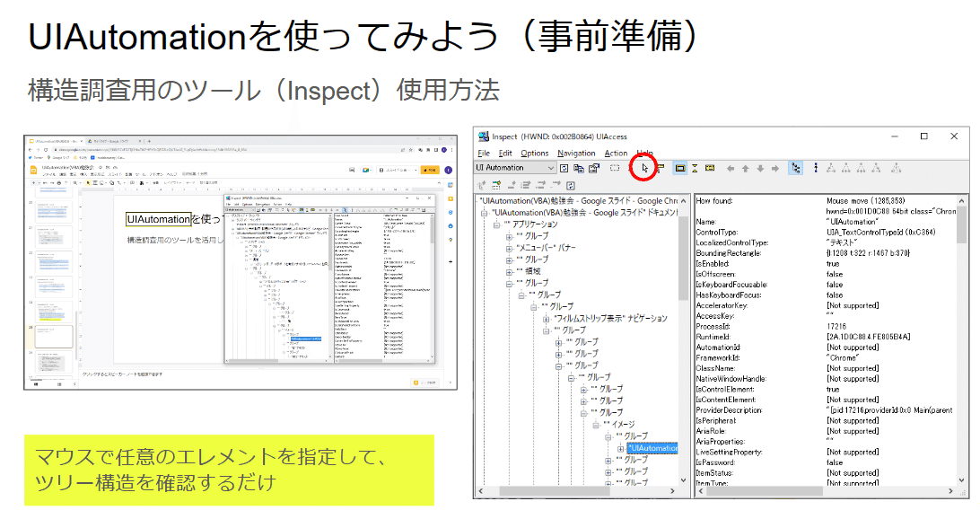This screenshot has width=980, height=519.
Task: Toggle the Watch Tooltips icon
Action: 661,168
